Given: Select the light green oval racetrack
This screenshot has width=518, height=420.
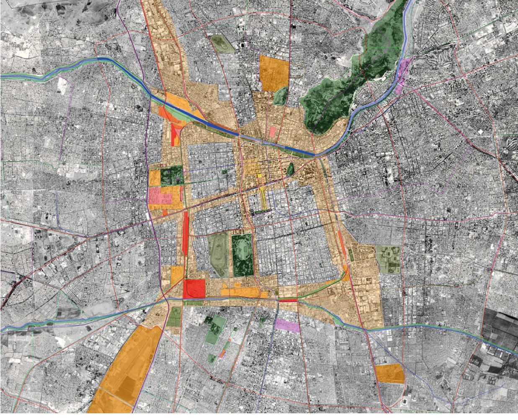Looking at the screenshot, I should [218, 255].
